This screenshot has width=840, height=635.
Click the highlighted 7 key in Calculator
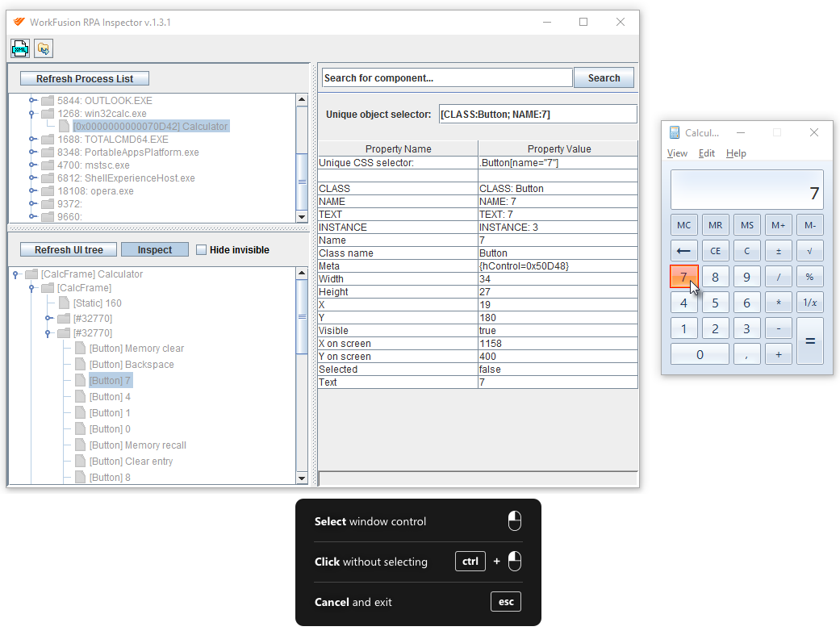(684, 277)
